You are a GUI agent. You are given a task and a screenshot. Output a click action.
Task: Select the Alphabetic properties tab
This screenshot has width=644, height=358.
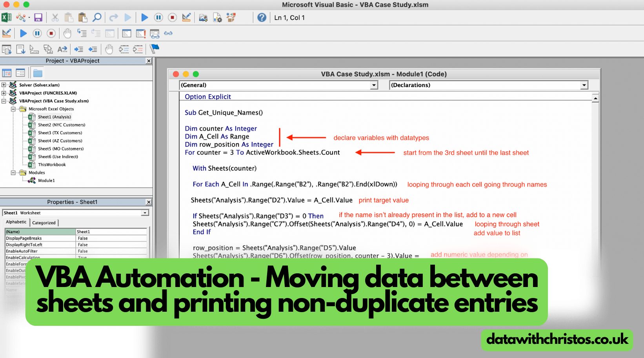click(x=16, y=222)
